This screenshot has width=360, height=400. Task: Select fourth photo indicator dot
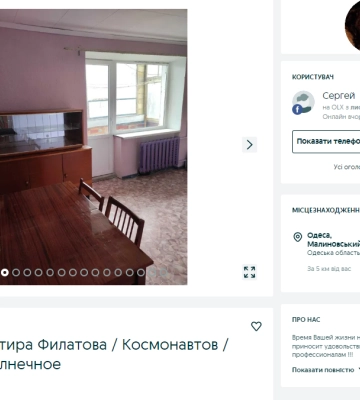[x=38, y=273]
